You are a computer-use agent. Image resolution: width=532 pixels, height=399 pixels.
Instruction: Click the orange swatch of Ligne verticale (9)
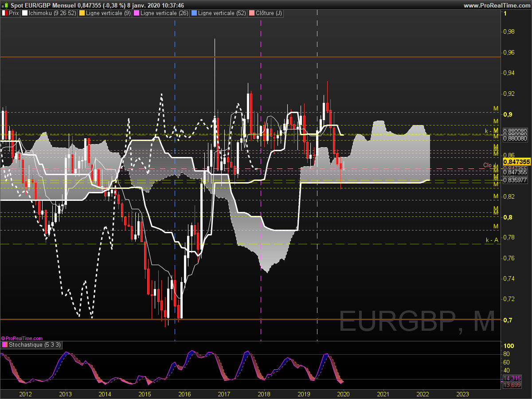coord(82,13)
